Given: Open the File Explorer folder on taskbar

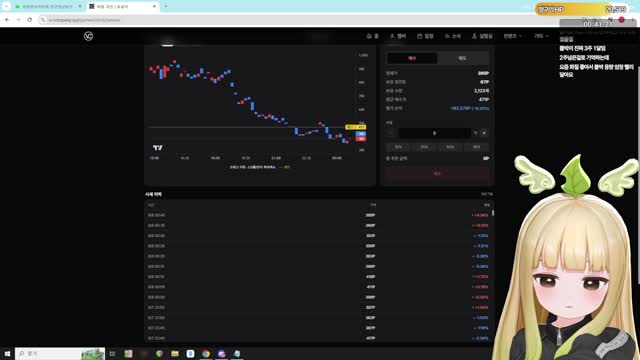Looking at the screenshot, I should [x=175, y=353].
